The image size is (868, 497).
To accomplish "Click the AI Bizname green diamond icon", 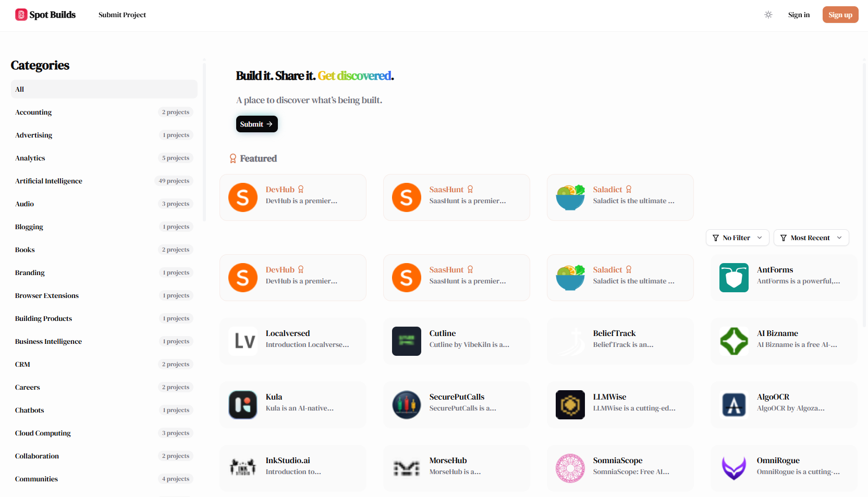I will (734, 341).
